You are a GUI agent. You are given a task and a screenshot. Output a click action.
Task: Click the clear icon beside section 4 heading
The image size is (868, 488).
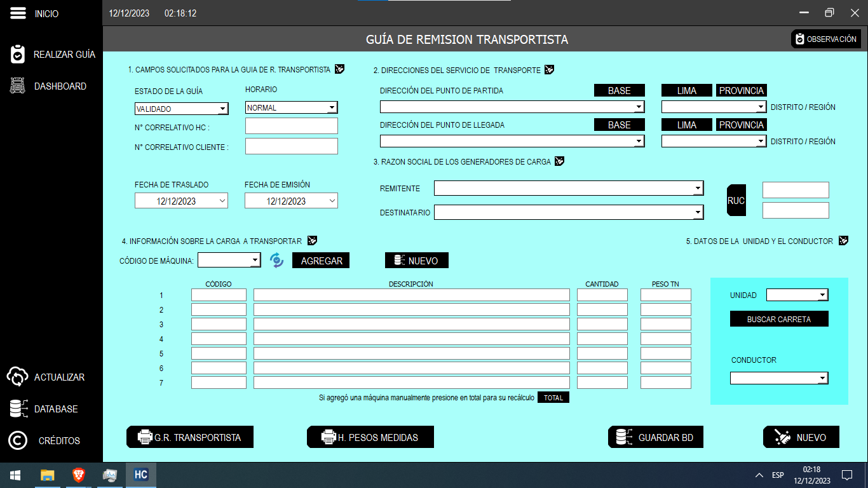(312, 241)
